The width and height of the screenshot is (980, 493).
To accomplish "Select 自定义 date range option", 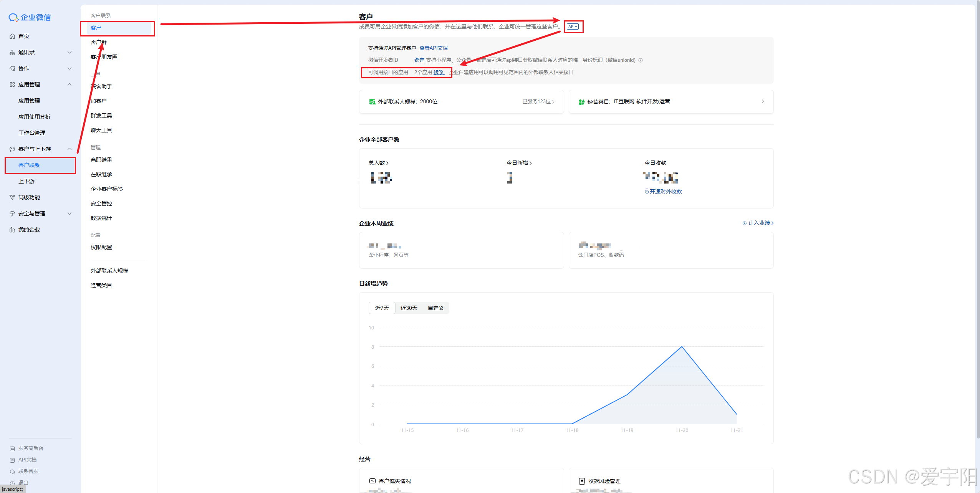I will 435,308.
